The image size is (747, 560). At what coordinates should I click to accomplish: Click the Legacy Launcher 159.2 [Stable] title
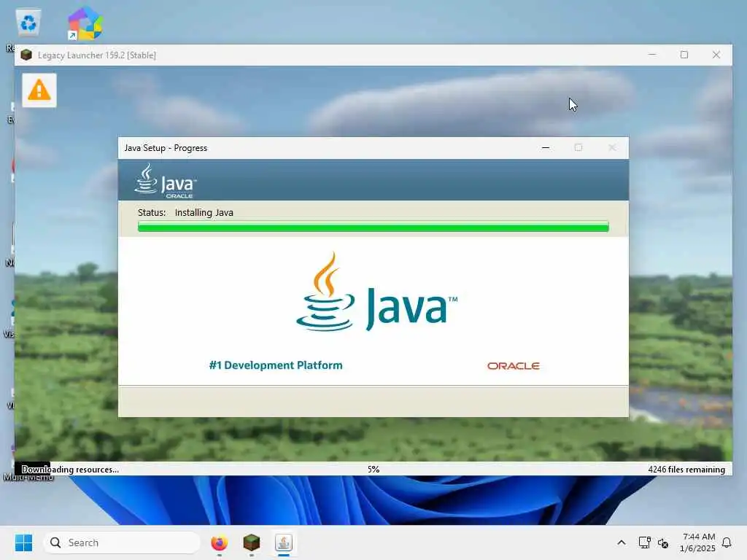(97, 55)
